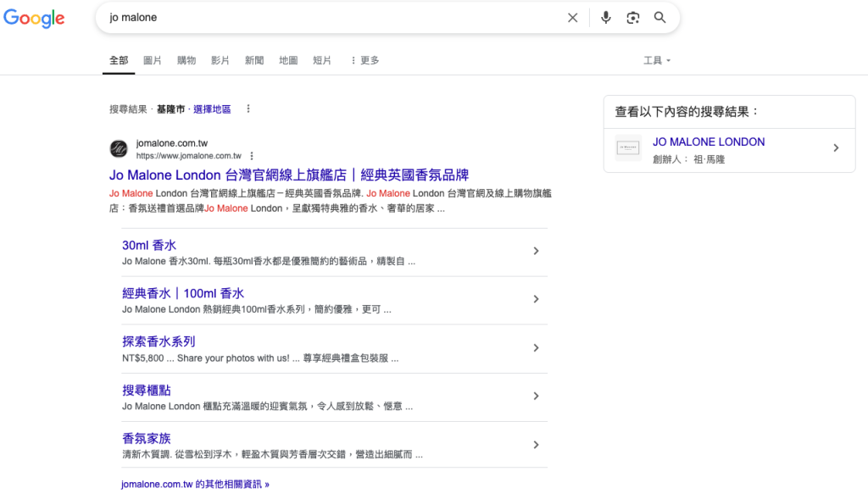
Task: Open the 搜尋櫃點 sitelink
Action: pos(146,390)
